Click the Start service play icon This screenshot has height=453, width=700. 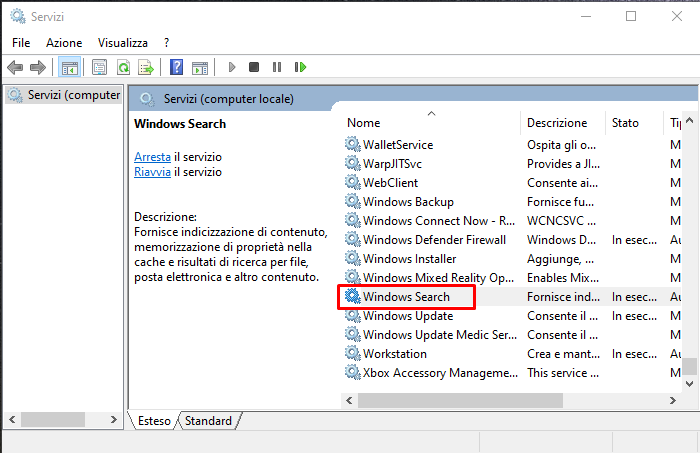tap(232, 67)
